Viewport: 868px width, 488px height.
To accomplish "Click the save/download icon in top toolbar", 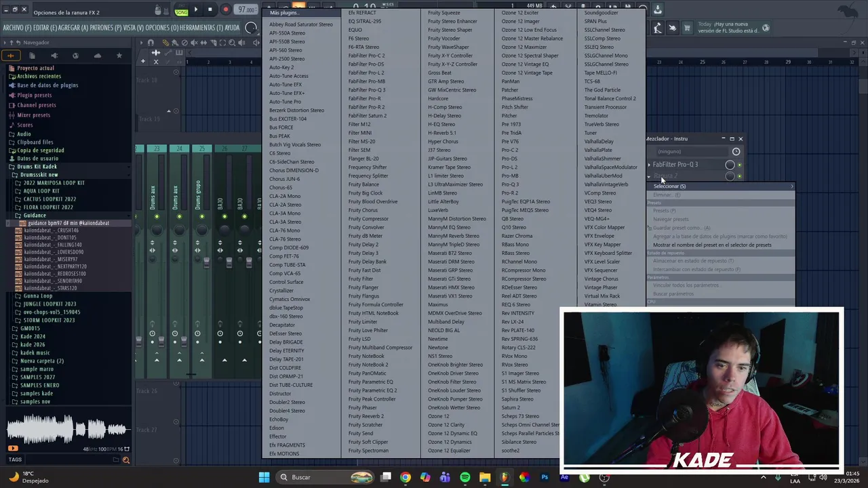I will [658, 9].
